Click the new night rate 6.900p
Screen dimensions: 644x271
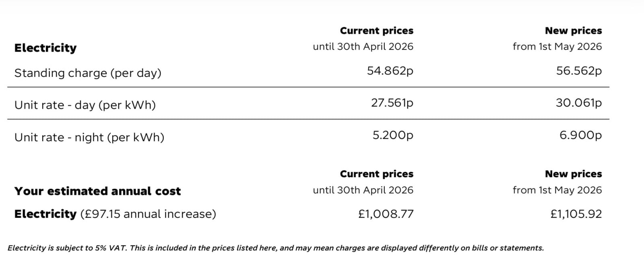[x=580, y=135]
